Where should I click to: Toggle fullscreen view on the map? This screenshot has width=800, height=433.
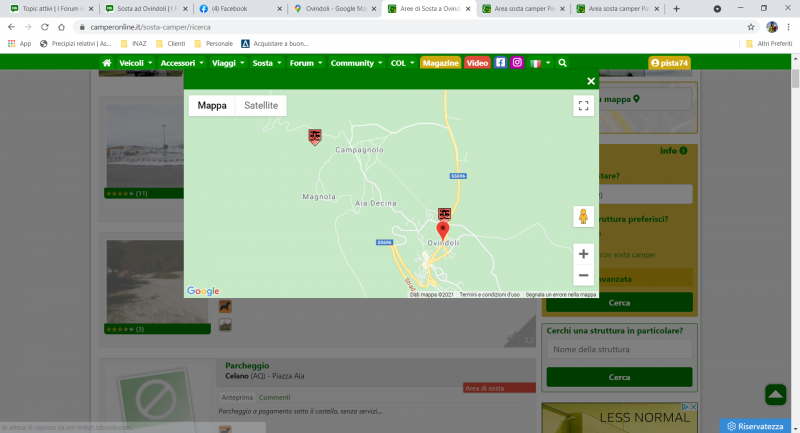pos(584,106)
